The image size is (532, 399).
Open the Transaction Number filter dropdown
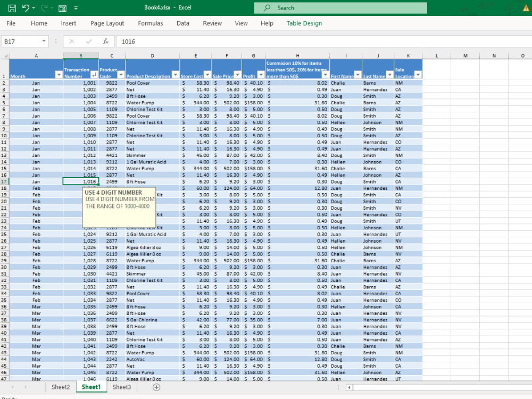point(94,74)
